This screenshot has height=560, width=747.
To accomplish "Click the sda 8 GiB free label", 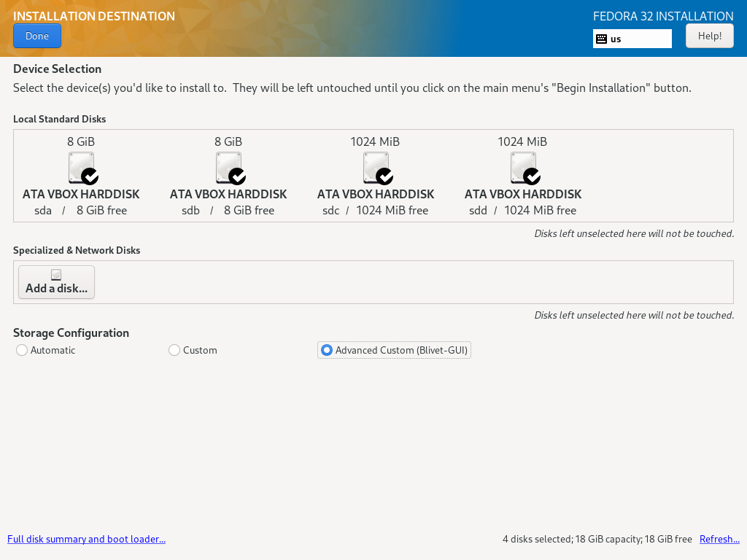I will pyautogui.click(x=81, y=210).
